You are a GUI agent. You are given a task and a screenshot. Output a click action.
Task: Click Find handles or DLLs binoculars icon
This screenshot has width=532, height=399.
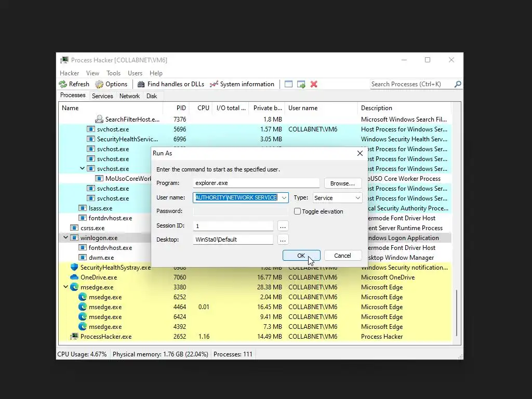pos(141,84)
